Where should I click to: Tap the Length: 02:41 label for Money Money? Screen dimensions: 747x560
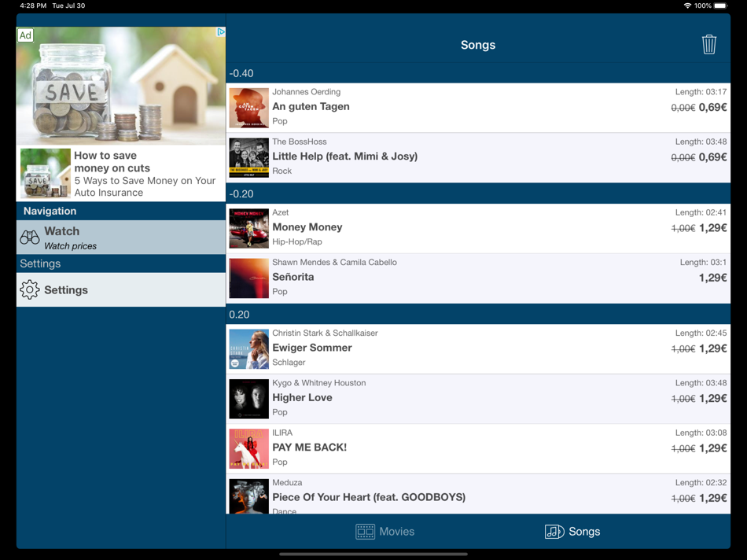[x=701, y=212]
